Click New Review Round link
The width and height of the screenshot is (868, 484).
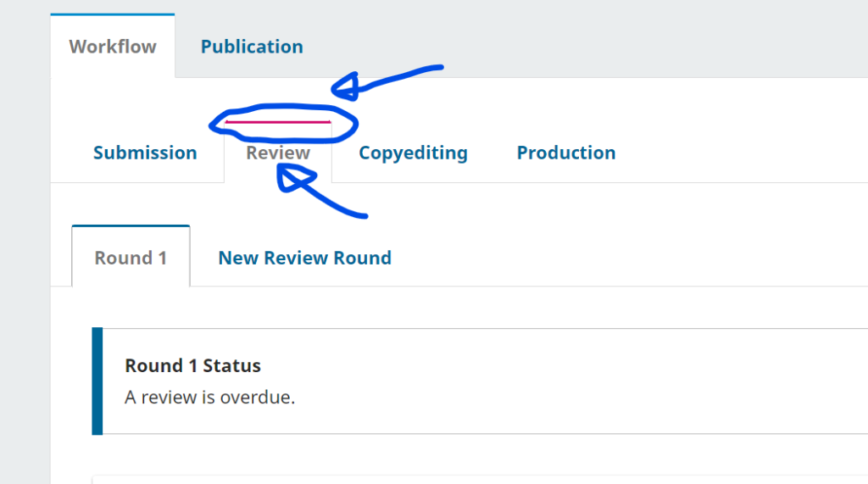305,258
